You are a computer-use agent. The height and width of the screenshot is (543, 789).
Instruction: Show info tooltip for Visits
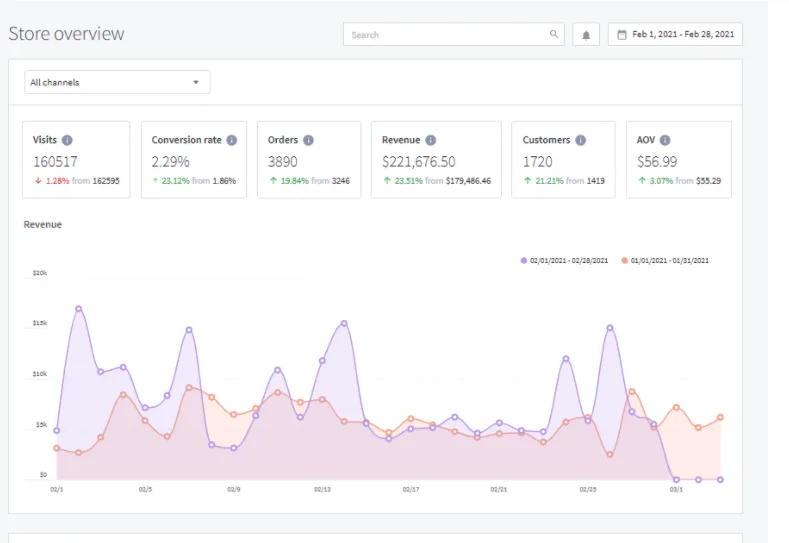point(67,140)
